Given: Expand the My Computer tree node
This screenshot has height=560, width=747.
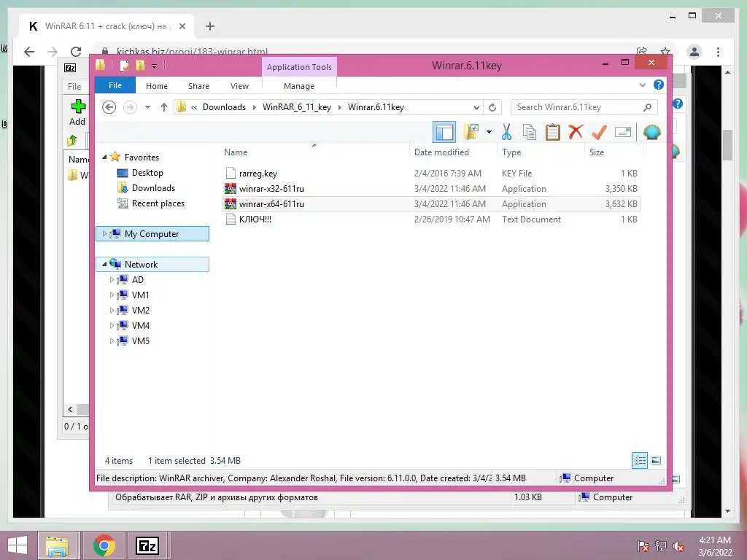Looking at the screenshot, I should 104,234.
